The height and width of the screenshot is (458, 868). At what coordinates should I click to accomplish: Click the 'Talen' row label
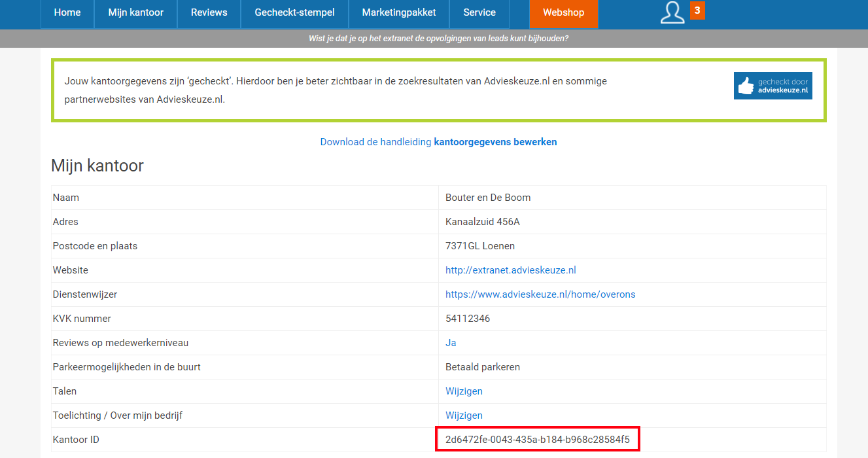[65, 391]
